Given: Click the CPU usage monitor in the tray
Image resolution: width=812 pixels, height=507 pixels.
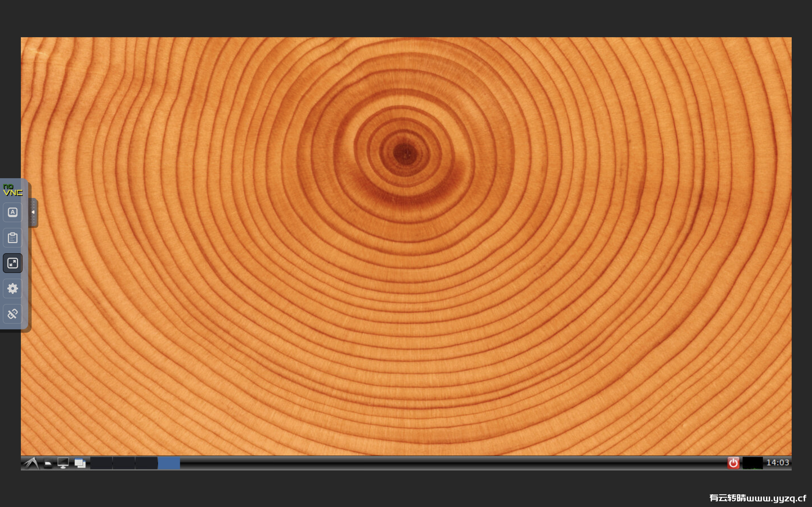Looking at the screenshot, I should (752, 463).
